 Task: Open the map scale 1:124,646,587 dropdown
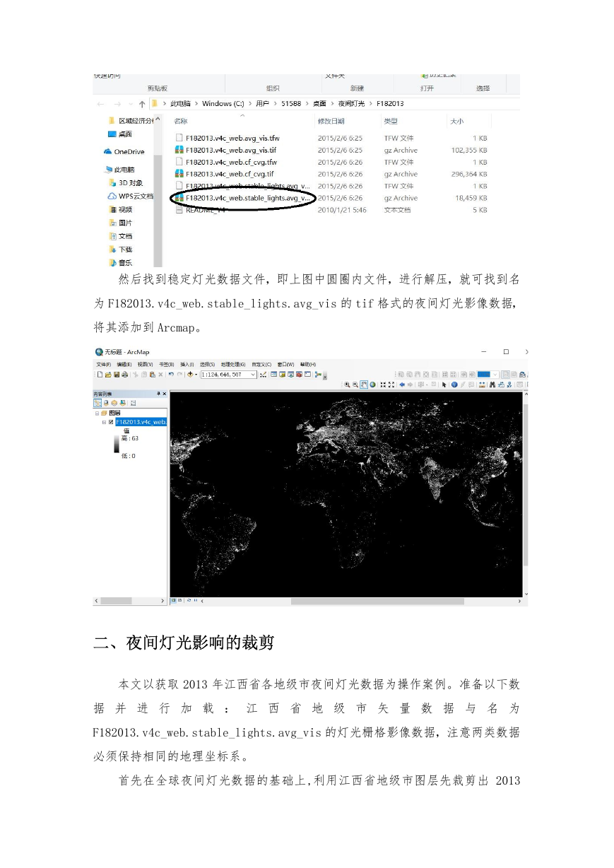pyautogui.click(x=253, y=375)
